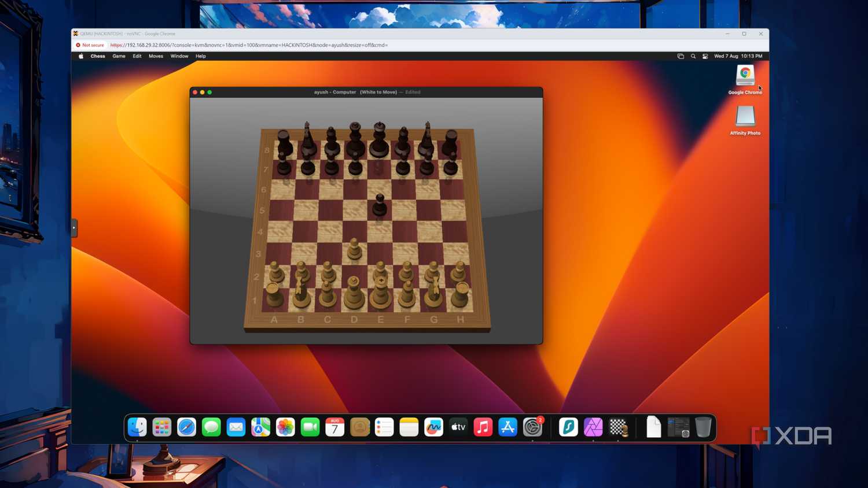Select the white queen on D1
The height and width of the screenshot is (488, 868).
(354, 293)
